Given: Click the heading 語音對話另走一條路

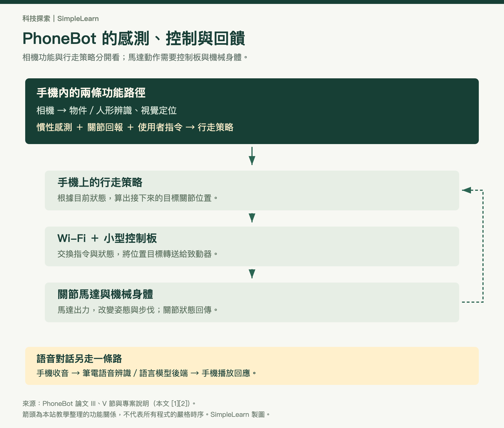Looking at the screenshot, I should coord(79,359).
